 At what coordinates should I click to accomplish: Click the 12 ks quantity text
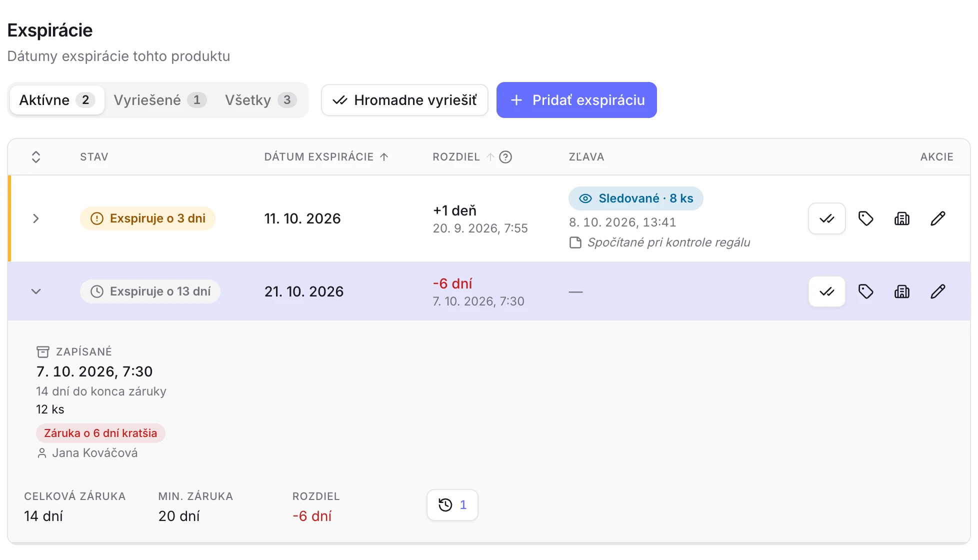[x=50, y=409]
